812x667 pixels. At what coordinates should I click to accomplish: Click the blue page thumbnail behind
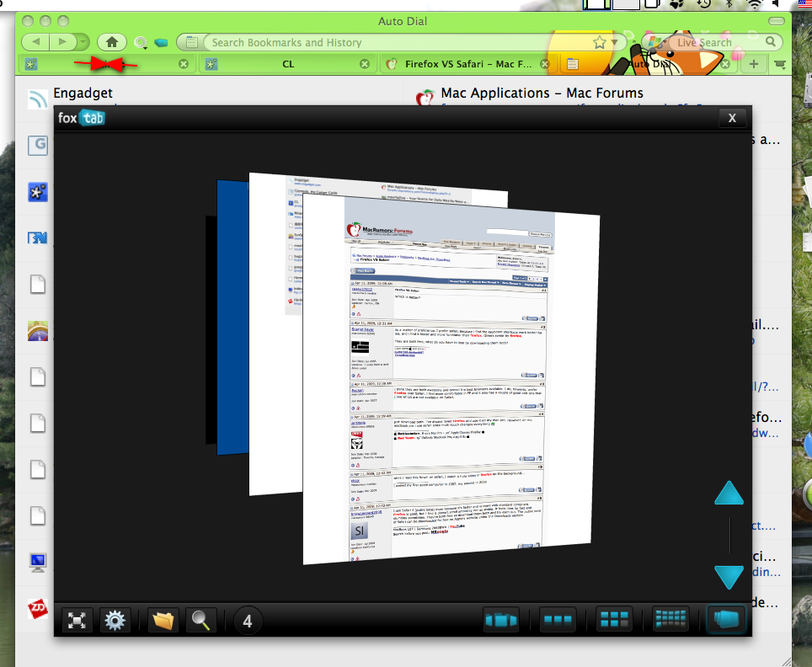[x=233, y=317]
